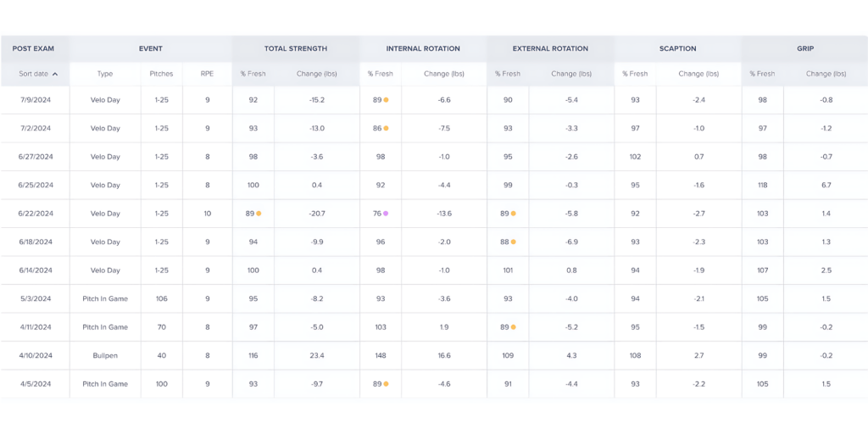868x434 pixels.
Task: Click the orange flag dot in the 4/11/2024 row
Action: pos(513,327)
